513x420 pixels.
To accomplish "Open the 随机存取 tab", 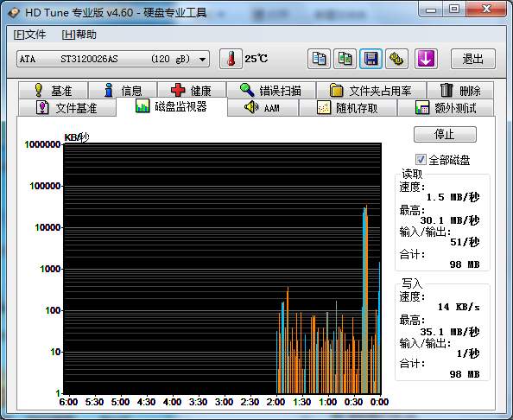I will [x=348, y=108].
